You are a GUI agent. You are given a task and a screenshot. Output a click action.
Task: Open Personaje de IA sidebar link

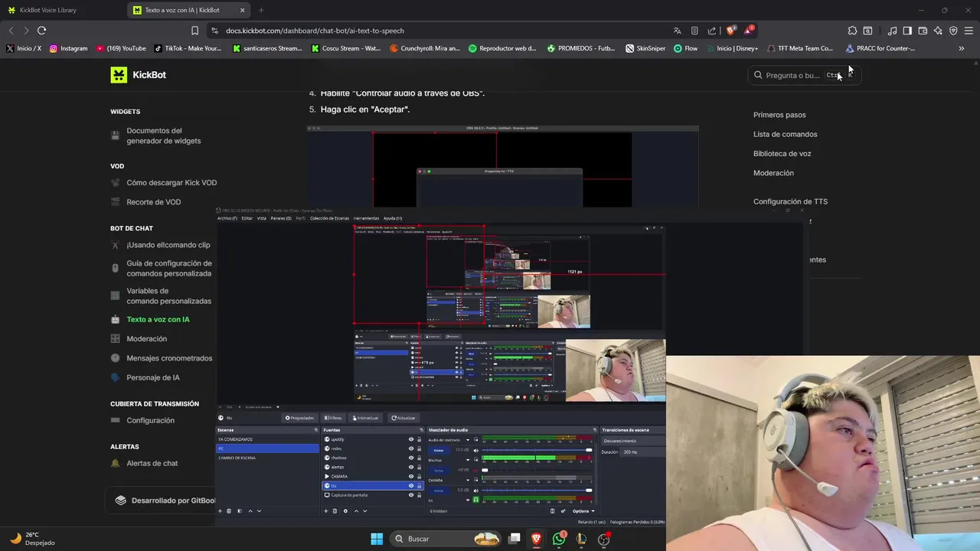153,377
